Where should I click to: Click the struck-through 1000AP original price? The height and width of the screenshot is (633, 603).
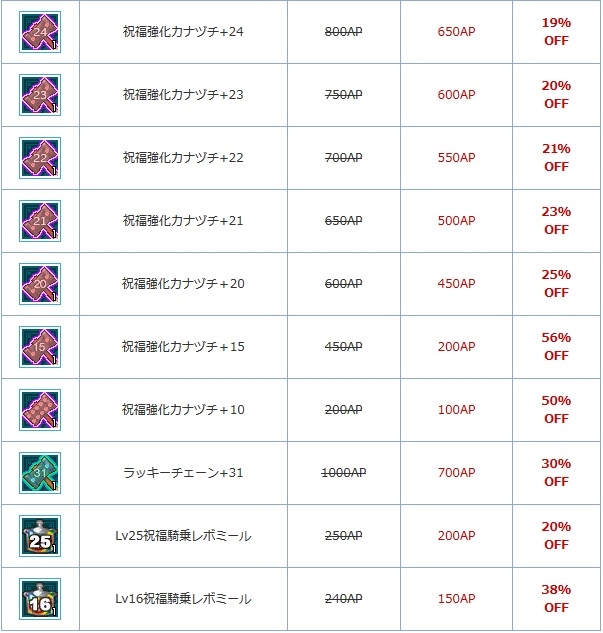tap(343, 473)
